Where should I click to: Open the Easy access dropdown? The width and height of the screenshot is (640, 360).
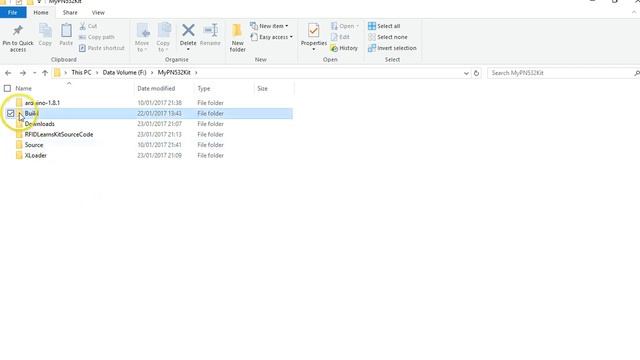coord(271,37)
